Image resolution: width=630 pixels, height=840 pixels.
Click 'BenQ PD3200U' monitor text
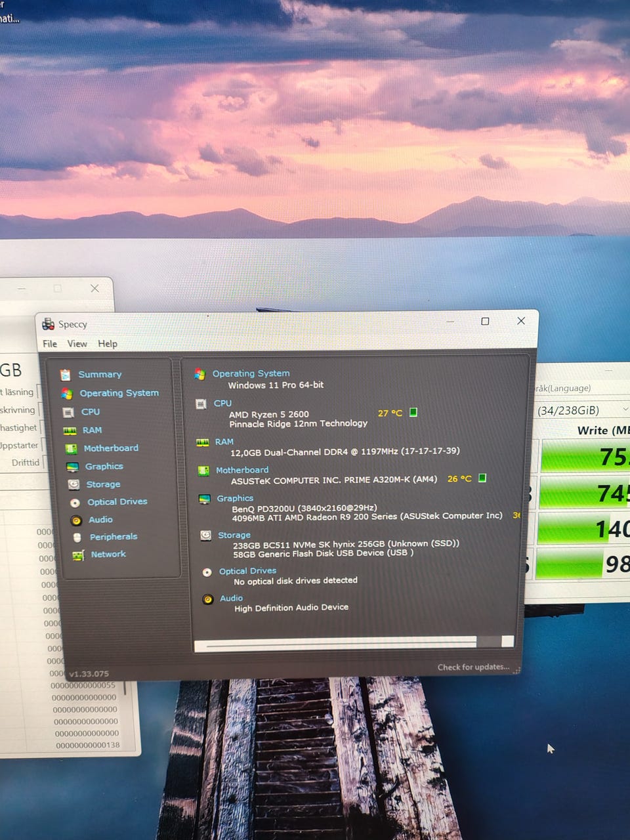coord(263,509)
